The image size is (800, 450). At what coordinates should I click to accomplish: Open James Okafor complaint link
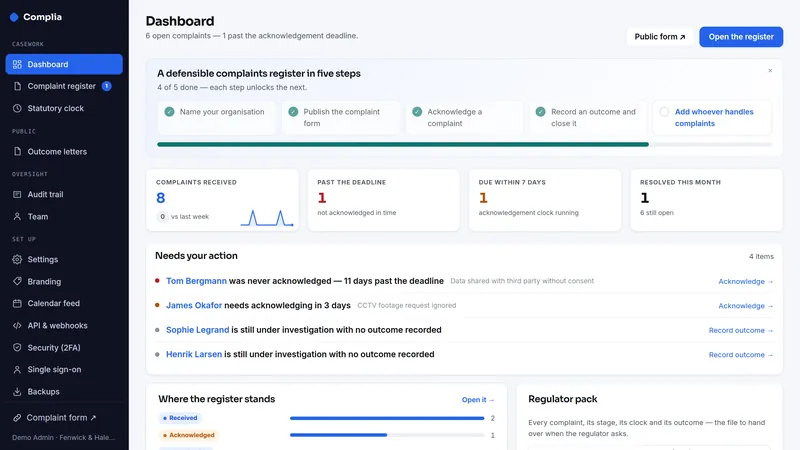[194, 306]
